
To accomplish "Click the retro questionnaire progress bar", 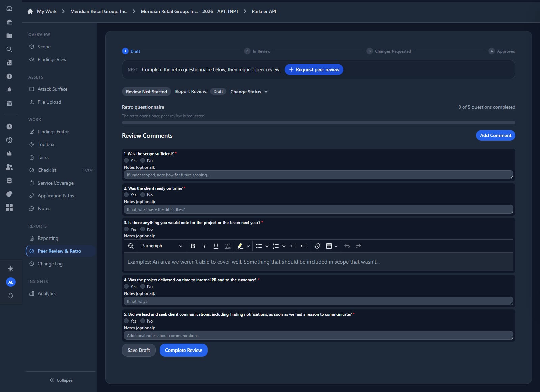I will (318, 123).
